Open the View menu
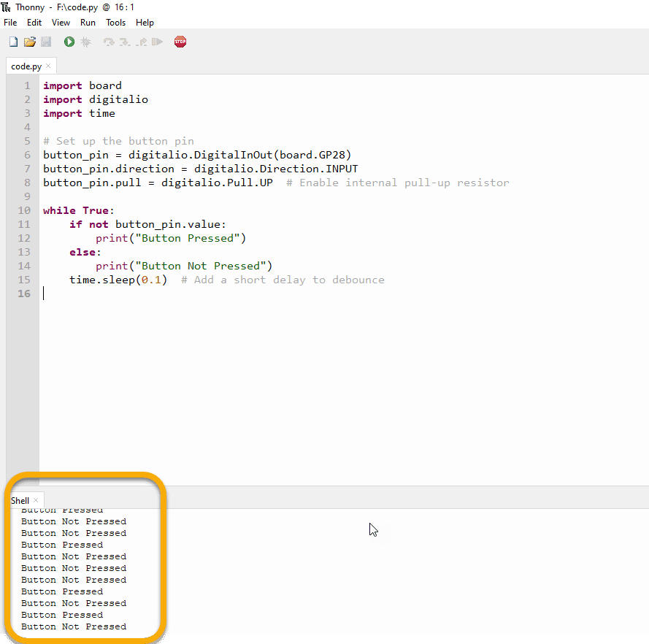Image resolution: width=649 pixels, height=644 pixels. click(61, 23)
